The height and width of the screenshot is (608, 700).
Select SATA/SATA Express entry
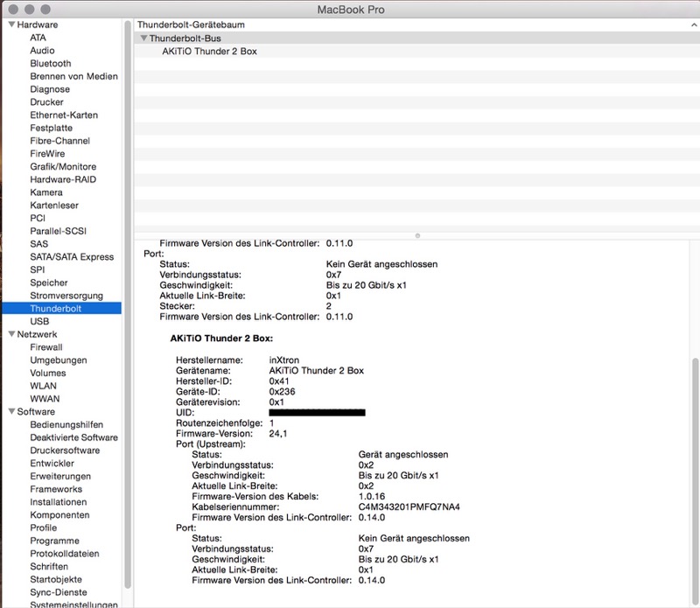click(72, 257)
